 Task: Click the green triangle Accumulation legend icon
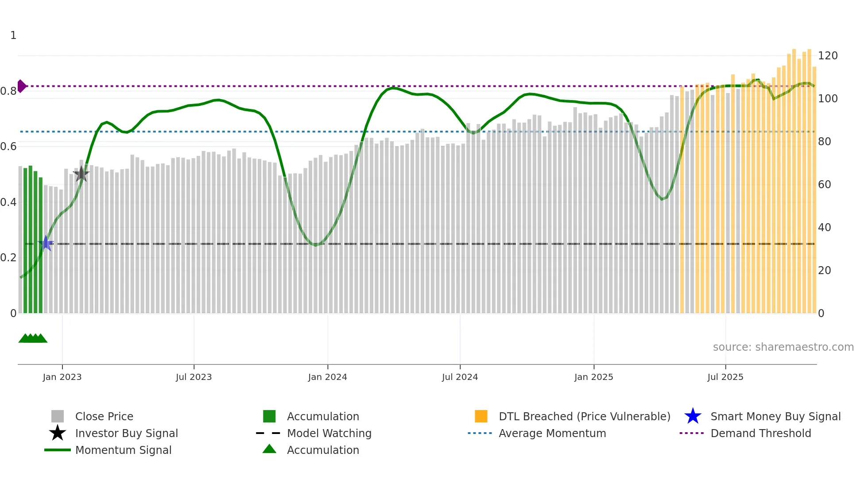[x=269, y=449]
